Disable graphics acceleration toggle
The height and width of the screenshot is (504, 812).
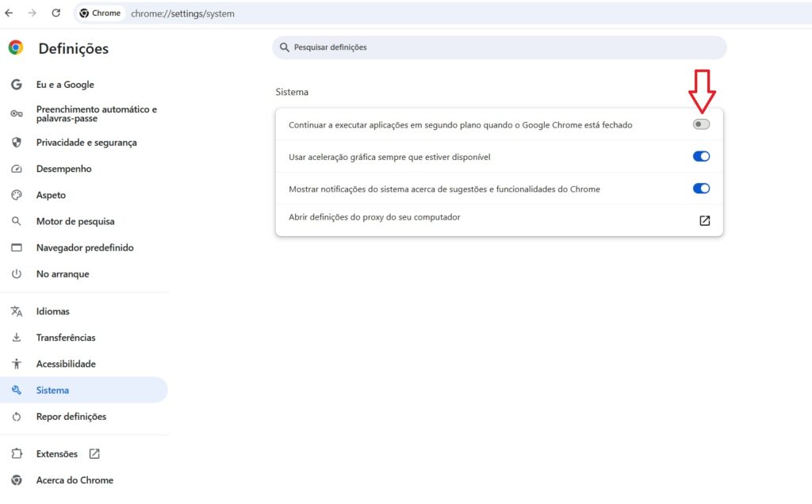(x=701, y=156)
